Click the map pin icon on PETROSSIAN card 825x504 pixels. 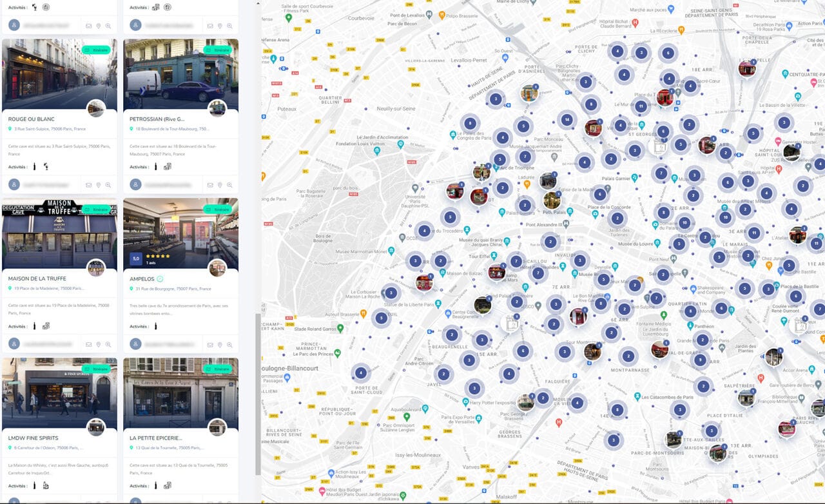(220, 185)
